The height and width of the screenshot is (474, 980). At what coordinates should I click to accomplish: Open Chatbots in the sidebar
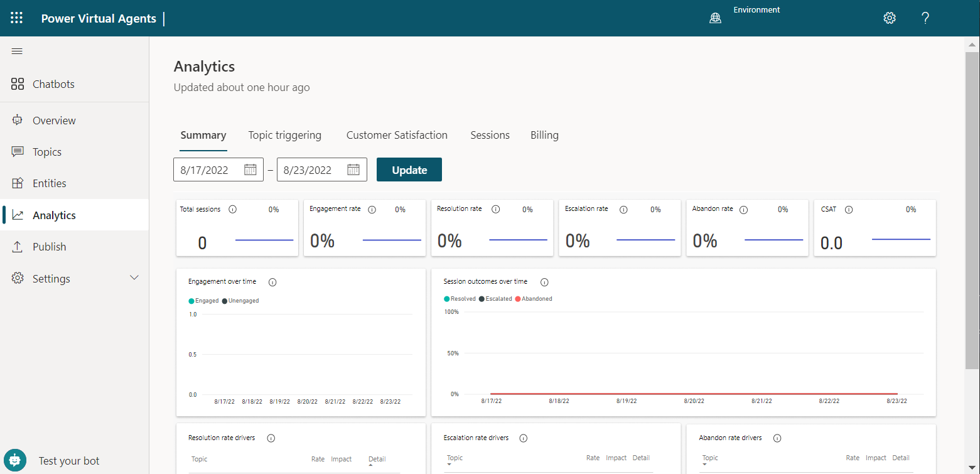pyautogui.click(x=75, y=84)
